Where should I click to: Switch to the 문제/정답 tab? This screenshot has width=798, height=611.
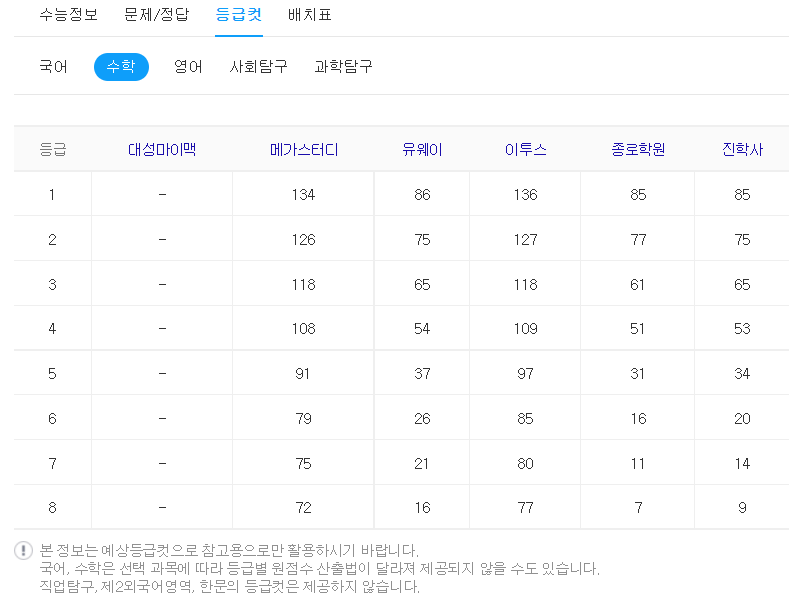156,14
